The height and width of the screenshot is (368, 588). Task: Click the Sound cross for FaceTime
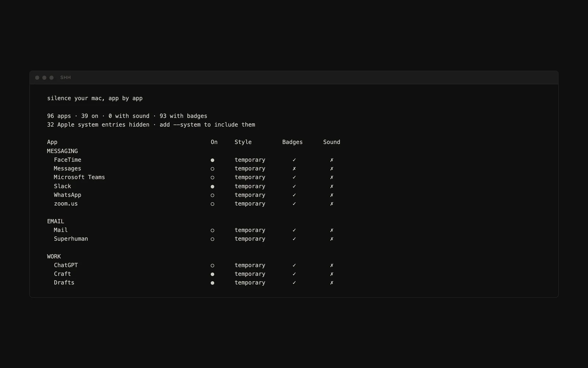(331, 160)
